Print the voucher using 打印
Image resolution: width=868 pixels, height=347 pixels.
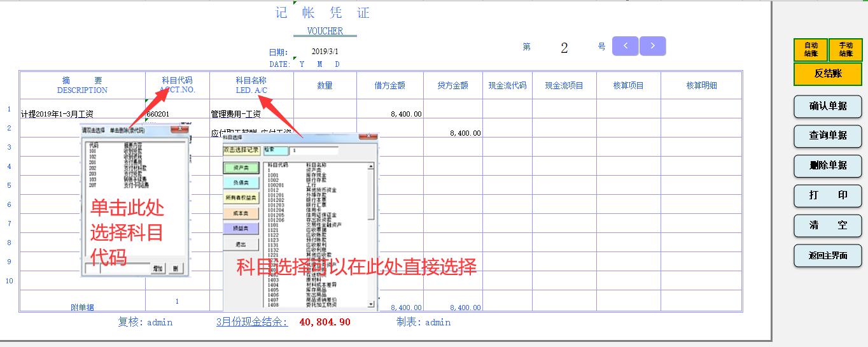(828, 195)
